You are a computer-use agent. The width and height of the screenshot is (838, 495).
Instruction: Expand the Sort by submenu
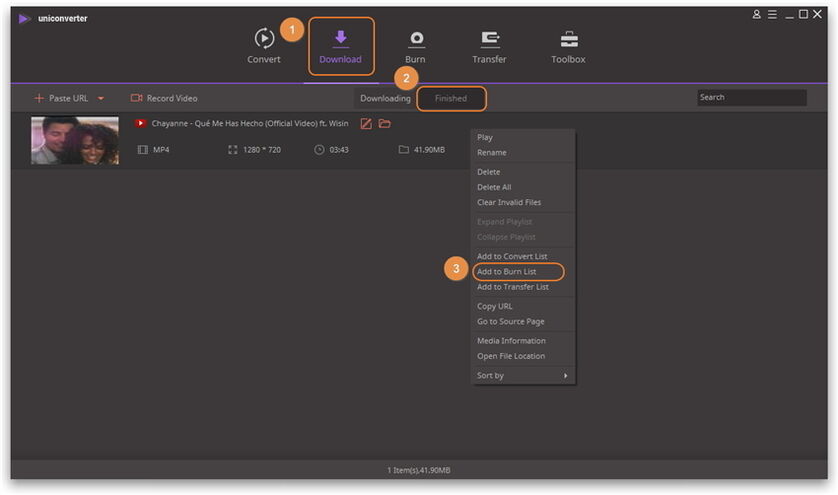click(x=523, y=376)
